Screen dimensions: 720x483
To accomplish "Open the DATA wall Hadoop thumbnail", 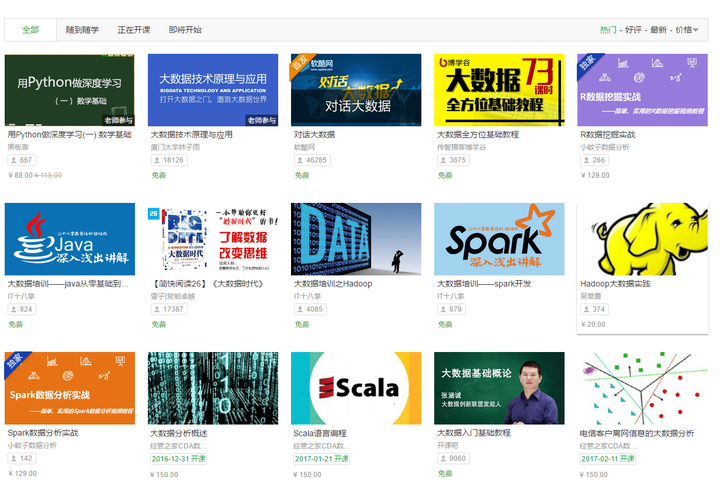I will point(356,239).
